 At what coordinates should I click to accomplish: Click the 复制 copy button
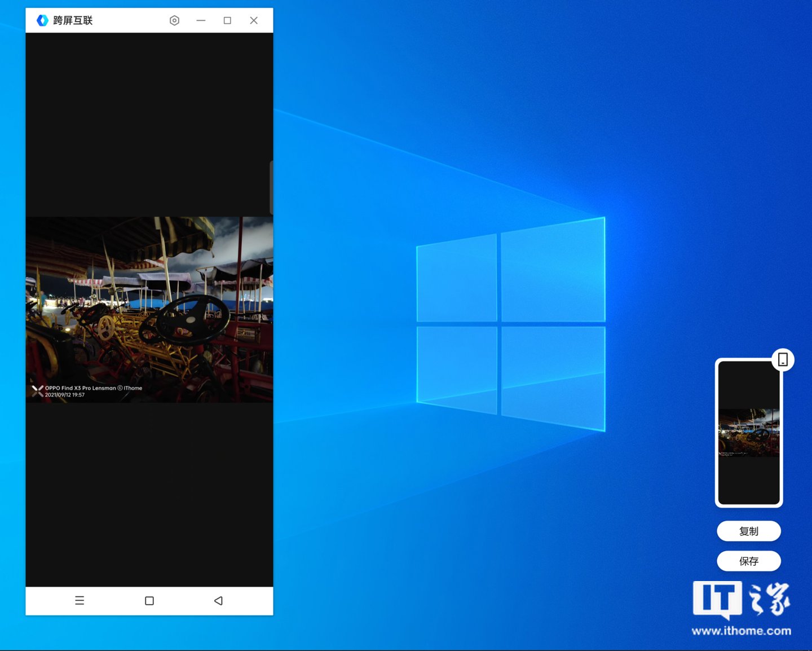tap(749, 531)
